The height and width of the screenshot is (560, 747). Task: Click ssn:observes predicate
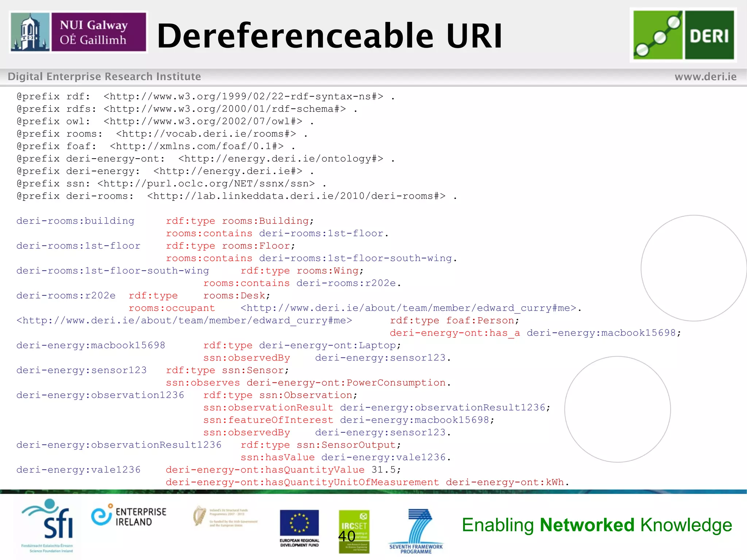click(x=203, y=382)
